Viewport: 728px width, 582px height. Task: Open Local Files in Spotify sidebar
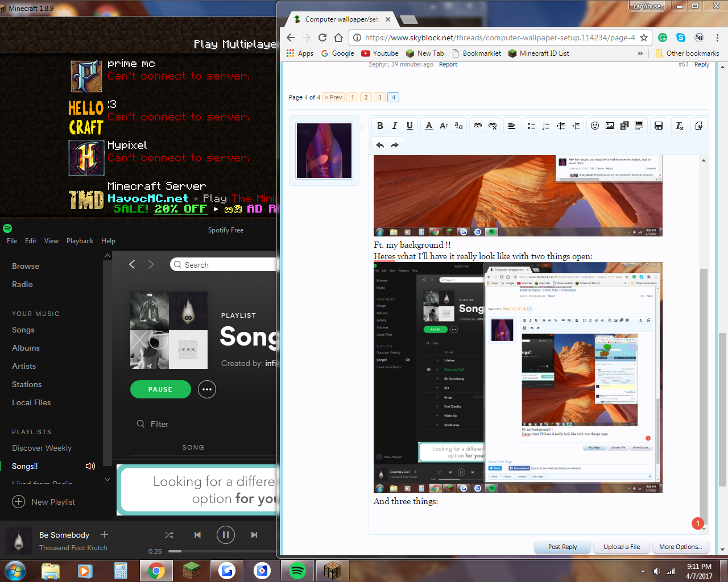[x=31, y=402]
